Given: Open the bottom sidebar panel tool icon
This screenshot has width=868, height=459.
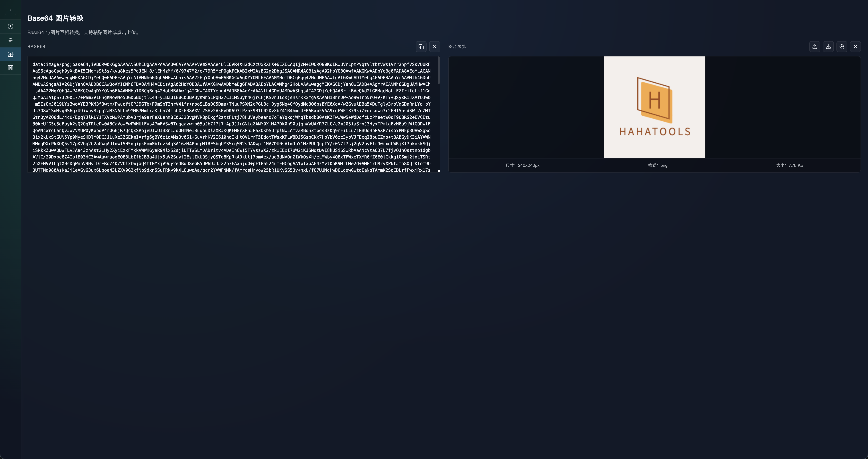Looking at the screenshot, I should pos(11,68).
